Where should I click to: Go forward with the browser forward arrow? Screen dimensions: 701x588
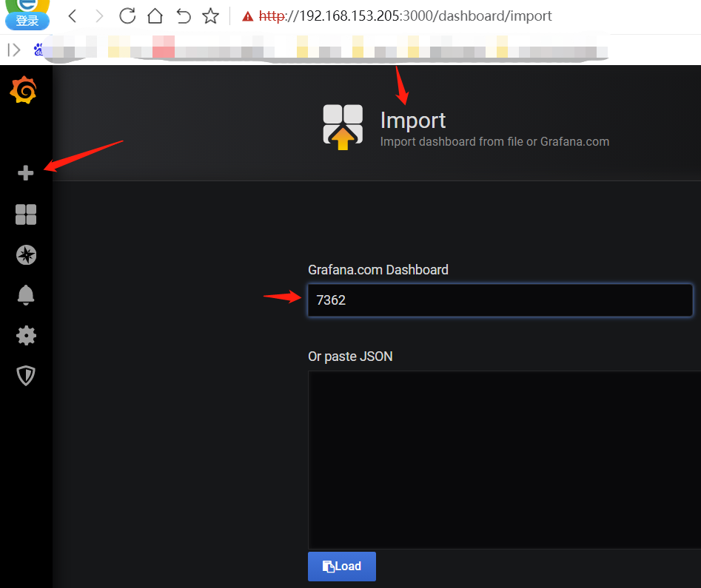(99, 16)
